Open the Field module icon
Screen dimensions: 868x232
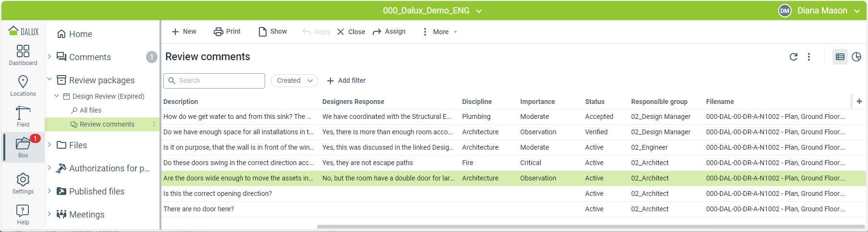coord(23,114)
